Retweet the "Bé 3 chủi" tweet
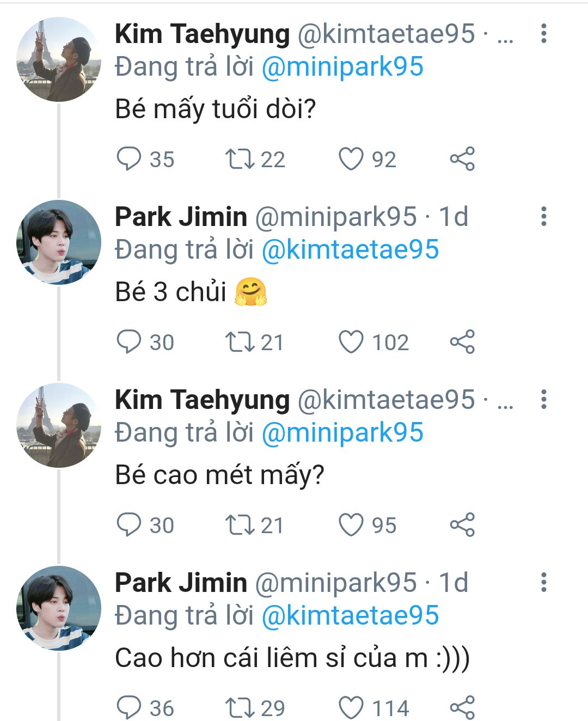This screenshot has height=721, width=588. pos(240,342)
